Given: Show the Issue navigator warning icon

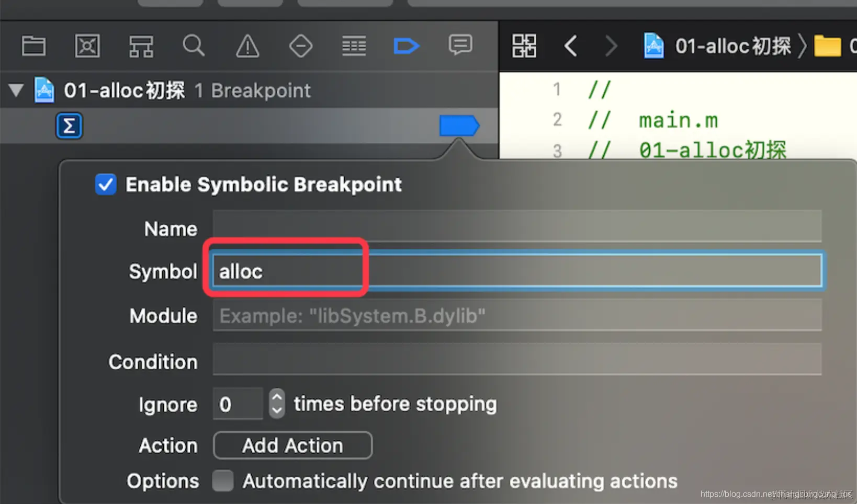Looking at the screenshot, I should (247, 46).
